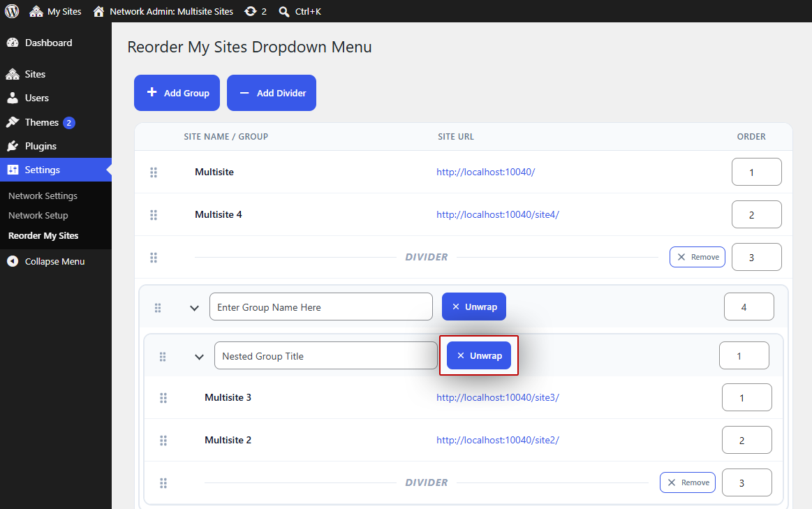Open the localhost:10040/site3/ link
The width and height of the screenshot is (812, 509).
point(498,397)
